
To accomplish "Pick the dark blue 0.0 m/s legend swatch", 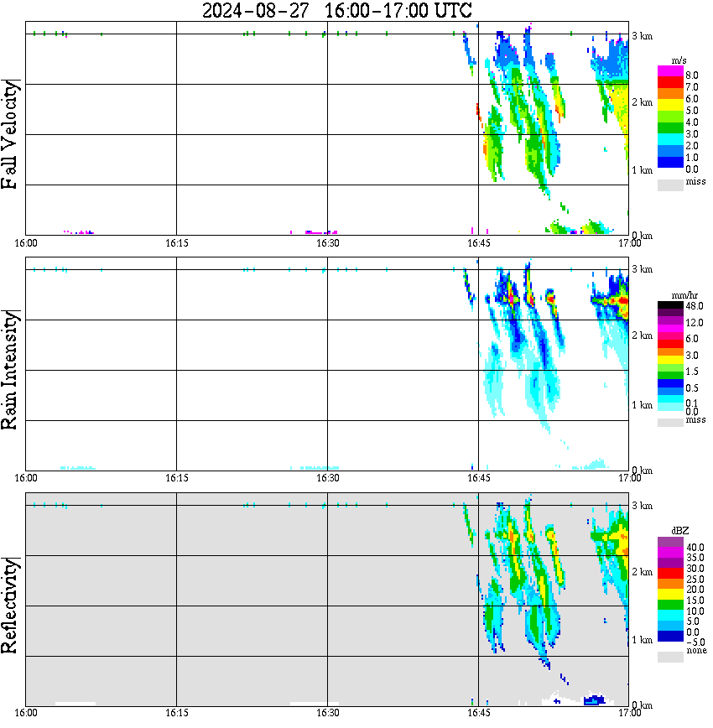I will coord(670,163).
